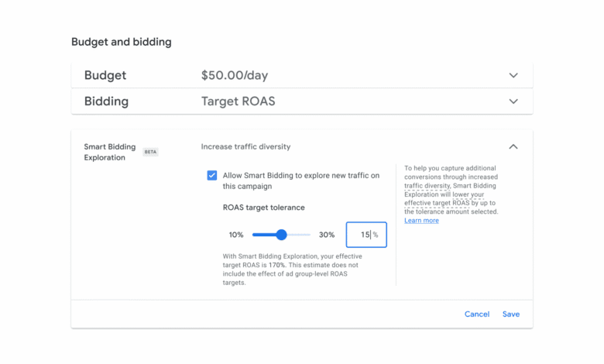Expand the Budget row chevron
Image resolution: width=604 pixels, height=364 pixels.
click(x=513, y=75)
